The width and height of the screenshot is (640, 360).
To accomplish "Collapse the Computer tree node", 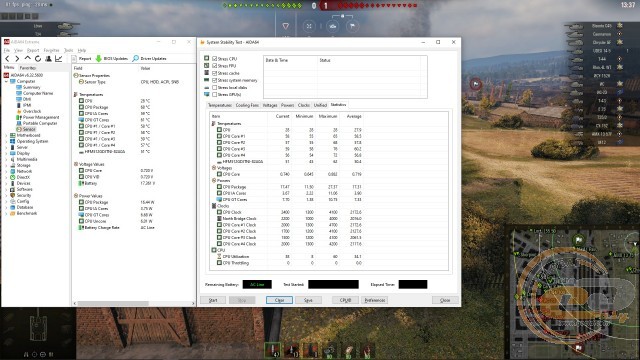I will (x=6, y=81).
